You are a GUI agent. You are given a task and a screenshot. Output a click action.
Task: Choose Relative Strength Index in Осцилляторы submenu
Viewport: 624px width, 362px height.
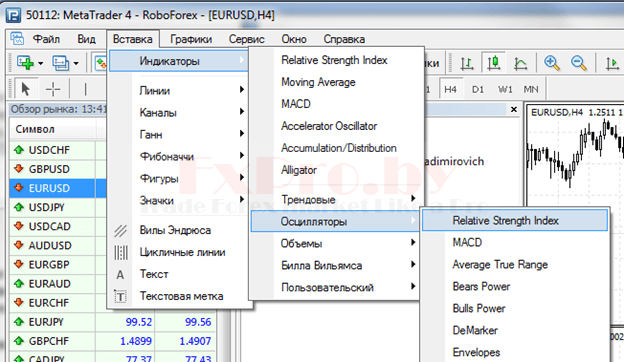pyautogui.click(x=515, y=220)
